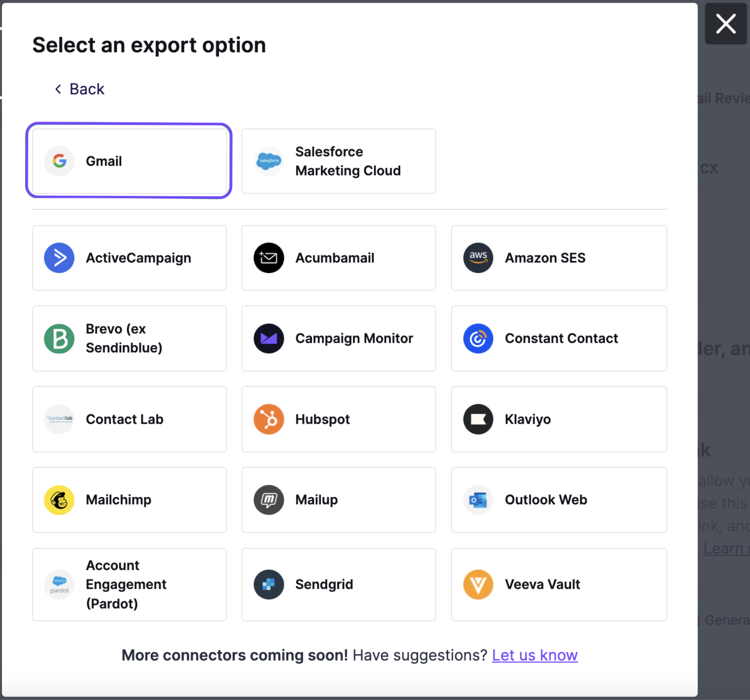This screenshot has width=750, height=700.
Task: Click More connectors coming soon text
Action: tap(235, 655)
